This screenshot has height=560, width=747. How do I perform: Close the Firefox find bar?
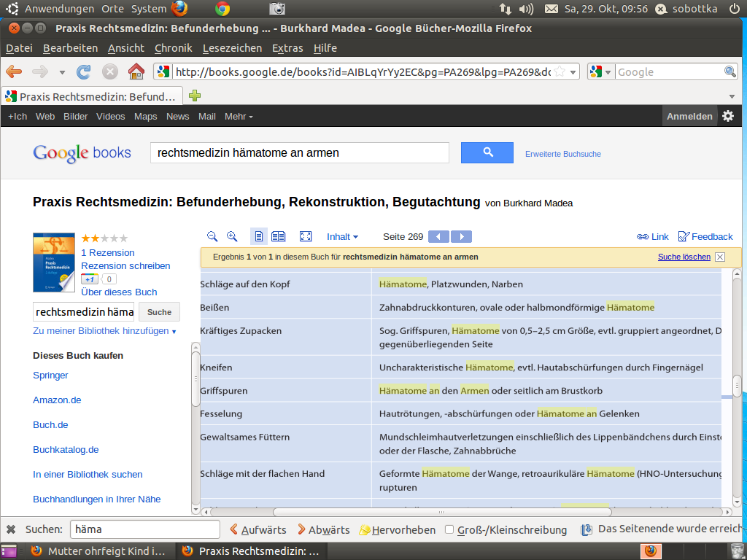pyautogui.click(x=11, y=529)
